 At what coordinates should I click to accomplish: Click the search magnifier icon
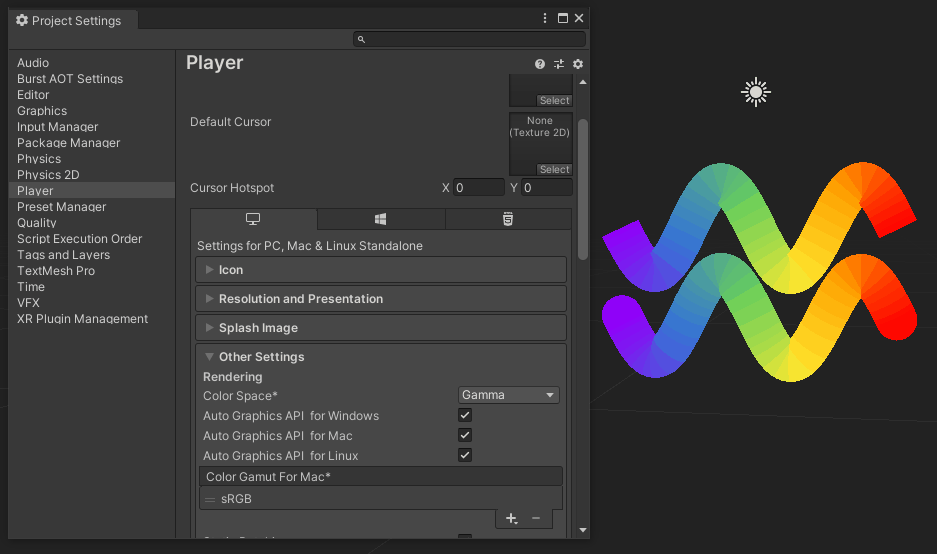coord(362,39)
